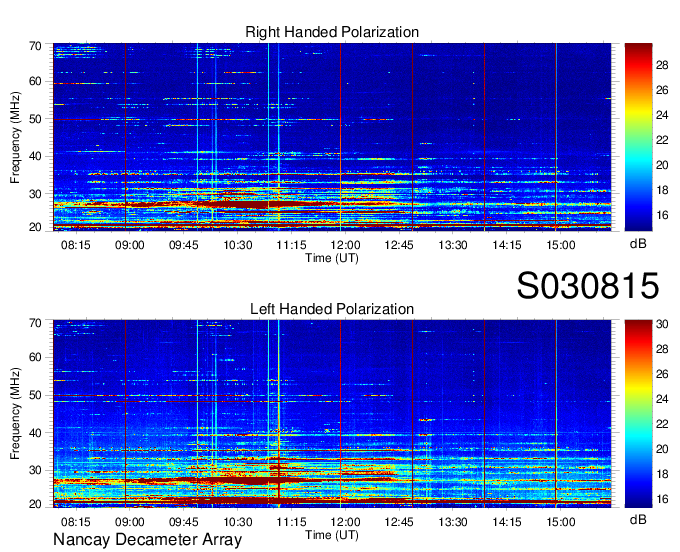
Task: Click 60 MHz tick on Left Handed frequency axis
Action: [35, 358]
